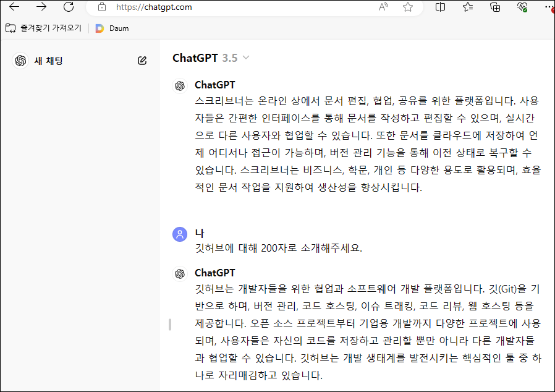Start a new chat via 새 채팅
555x392 pixels.
pos(48,61)
